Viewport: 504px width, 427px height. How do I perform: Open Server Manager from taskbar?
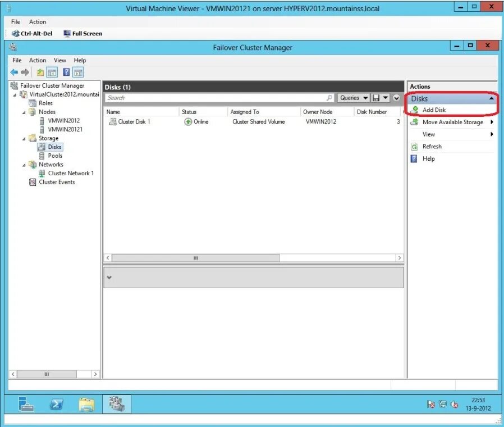click(x=26, y=404)
